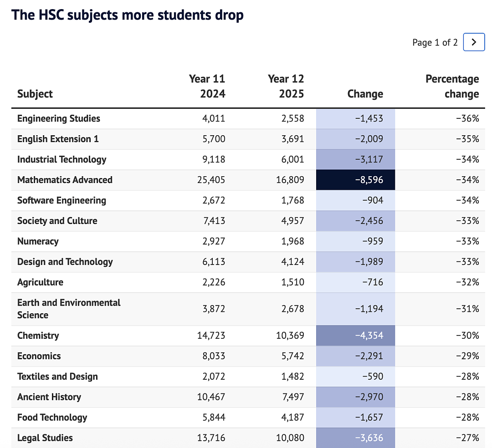Sort by Percentage change column header
492x448 pixels.
tap(452, 86)
